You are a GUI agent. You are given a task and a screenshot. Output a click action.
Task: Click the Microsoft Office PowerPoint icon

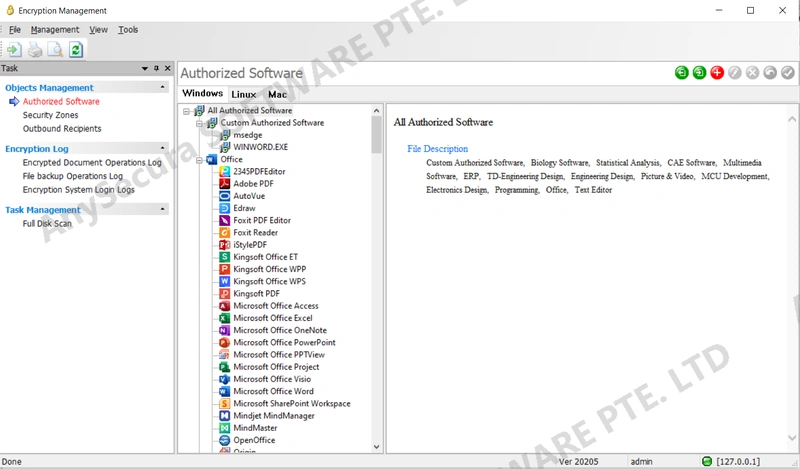[x=224, y=342]
